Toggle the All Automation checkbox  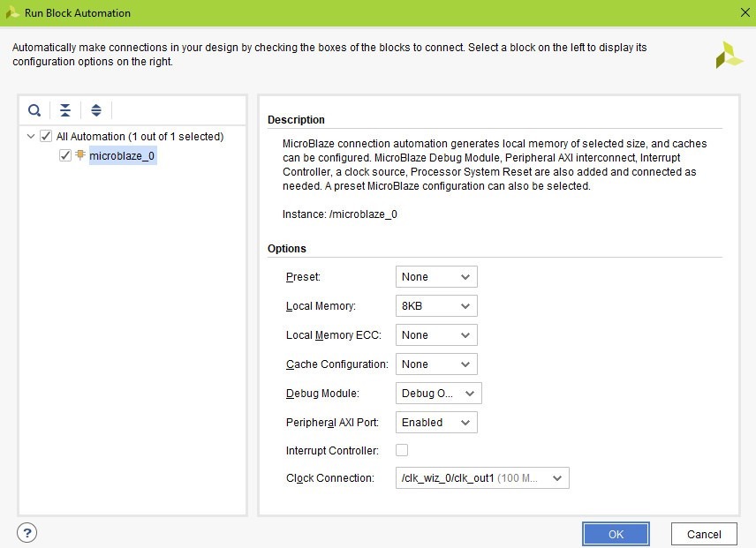tap(46, 137)
